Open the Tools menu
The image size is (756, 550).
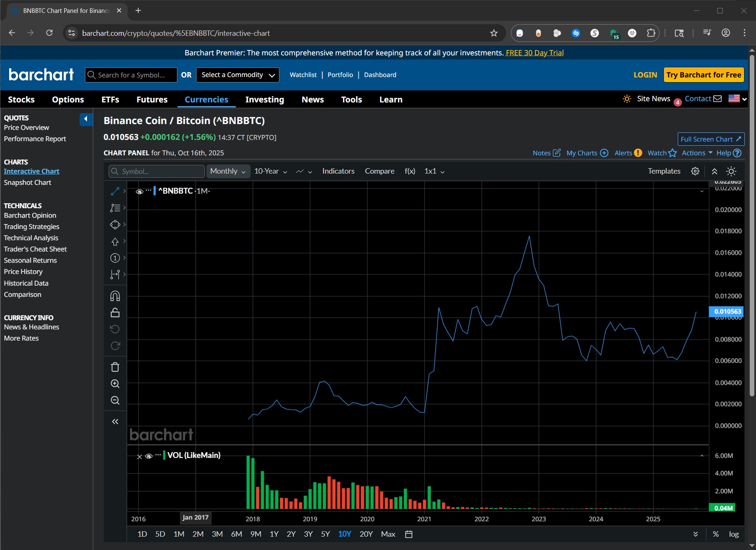[x=351, y=100]
